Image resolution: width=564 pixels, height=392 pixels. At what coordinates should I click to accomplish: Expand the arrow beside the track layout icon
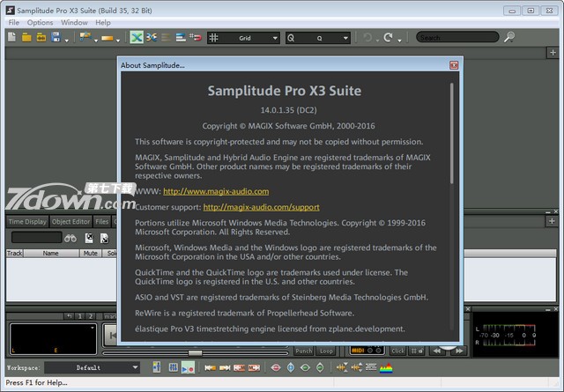96,41
